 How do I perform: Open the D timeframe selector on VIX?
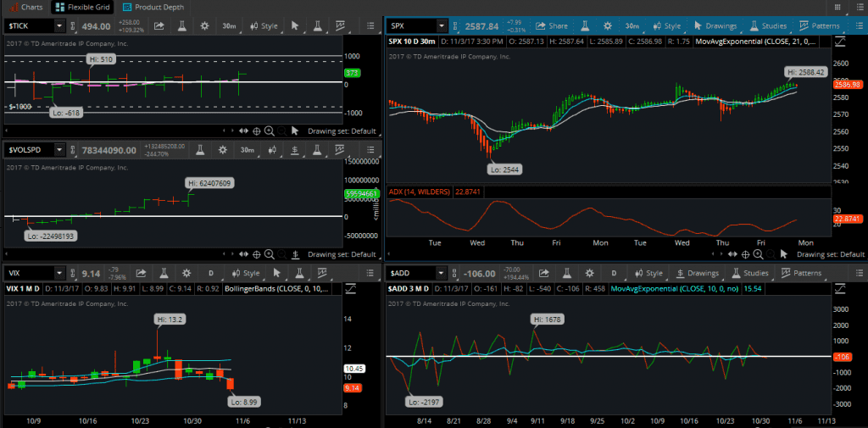[x=211, y=273]
